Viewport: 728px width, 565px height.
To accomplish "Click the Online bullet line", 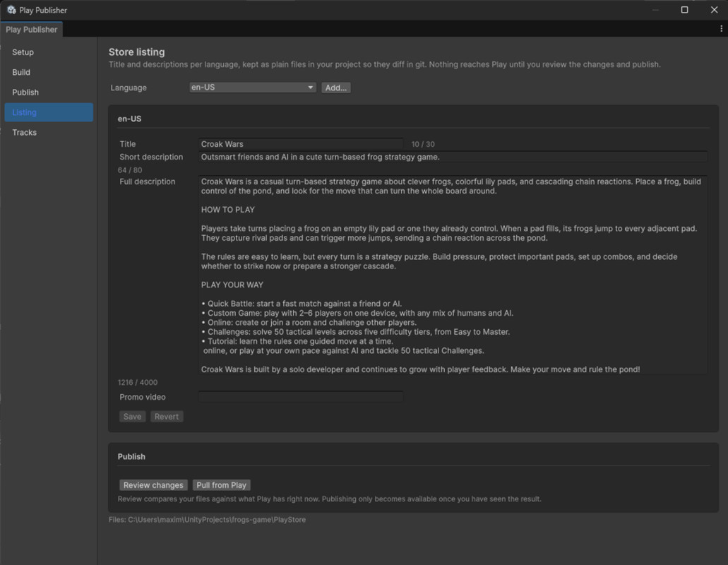I will coord(309,323).
